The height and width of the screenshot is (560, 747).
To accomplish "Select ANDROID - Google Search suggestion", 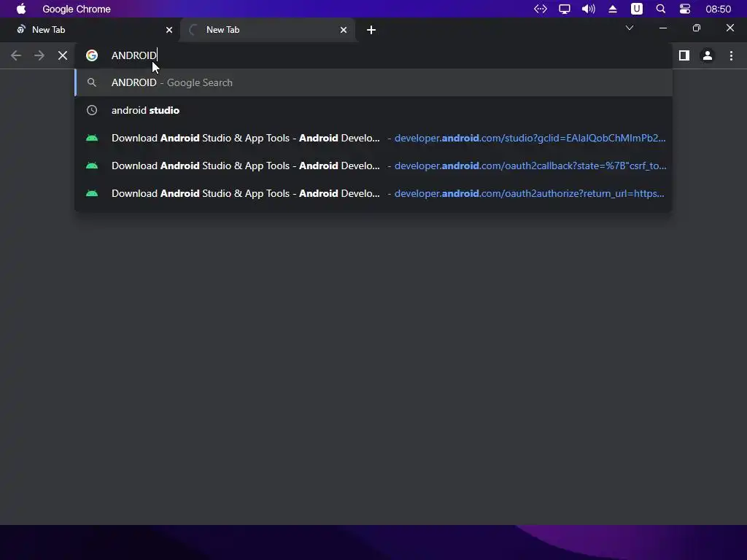I will pos(373,82).
